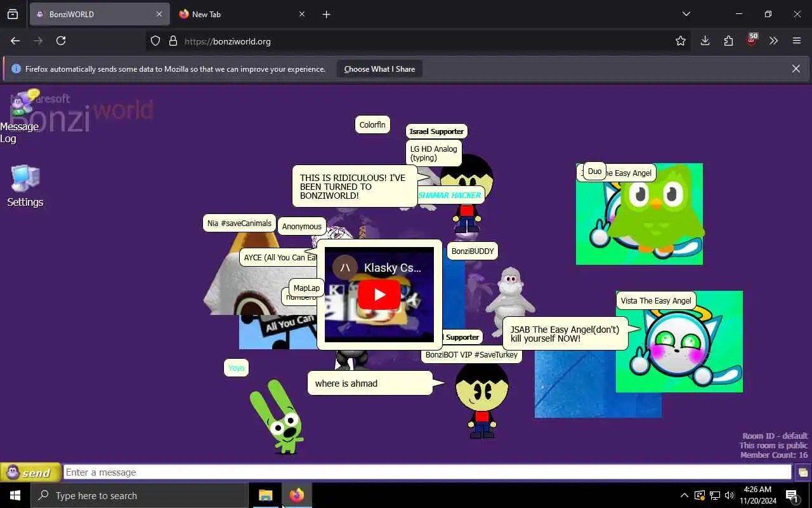
Task: Click the LG HD Analog (typing) label
Action: pos(433,153)
